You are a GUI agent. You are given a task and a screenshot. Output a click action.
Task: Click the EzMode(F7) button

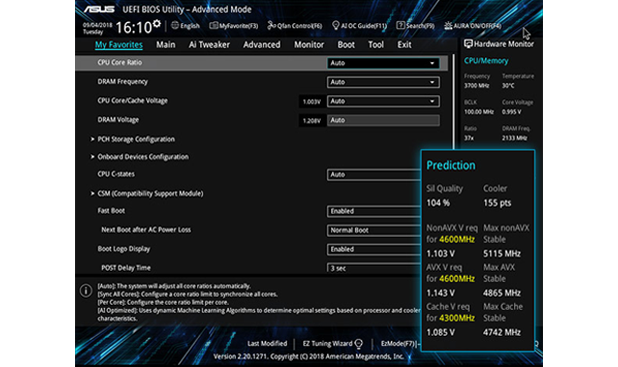click(x=399, y=343)
